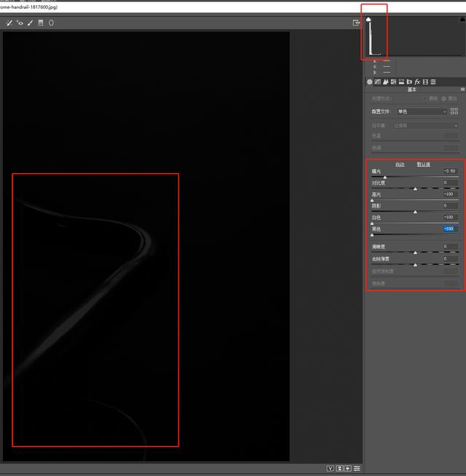Open the Basic panel tab icon
Screen dimensions: 466x476
[x=370, y=82]
